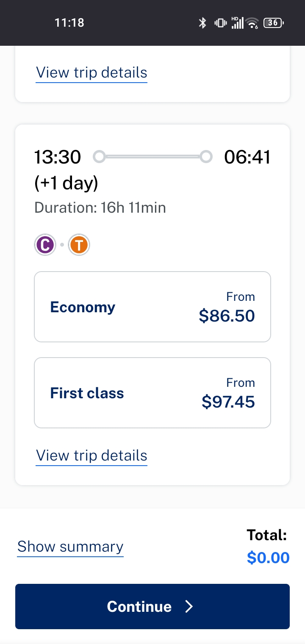Choose the First class fare from $97.45
The image size is (305, 644).
152,393
